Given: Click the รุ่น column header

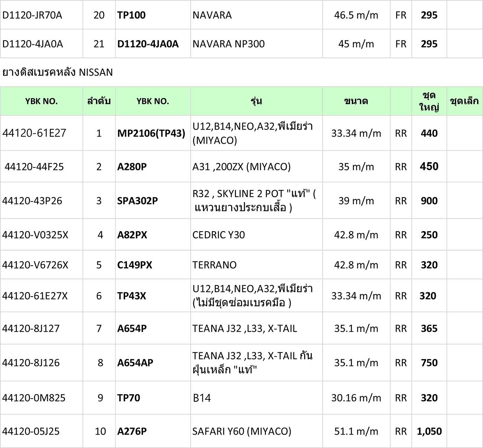Looking at the screenshot, I should point(256,101).
